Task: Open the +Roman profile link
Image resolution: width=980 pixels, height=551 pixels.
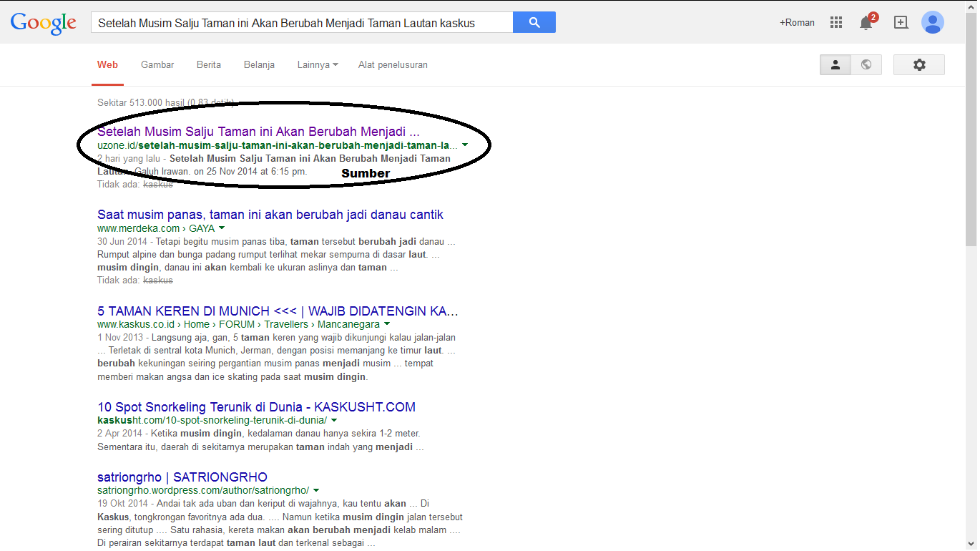Action: (797, 22)
